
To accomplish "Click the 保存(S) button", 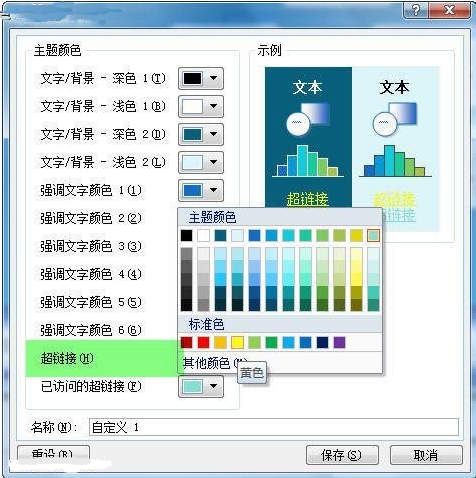I will click(x=342, y=455).
